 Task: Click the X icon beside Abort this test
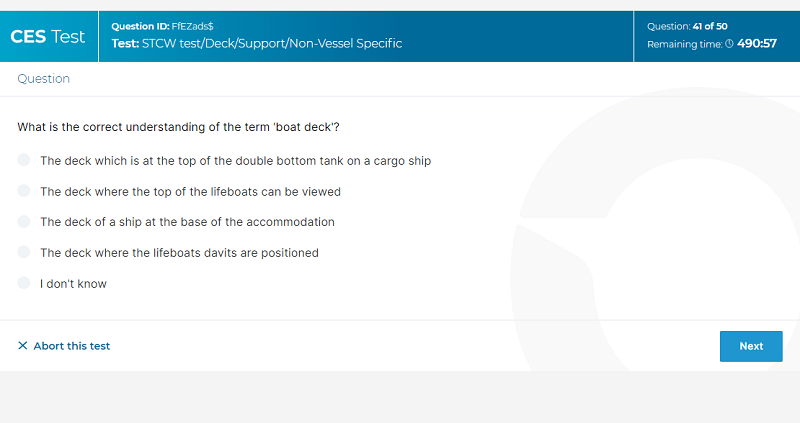pos(22,345)
